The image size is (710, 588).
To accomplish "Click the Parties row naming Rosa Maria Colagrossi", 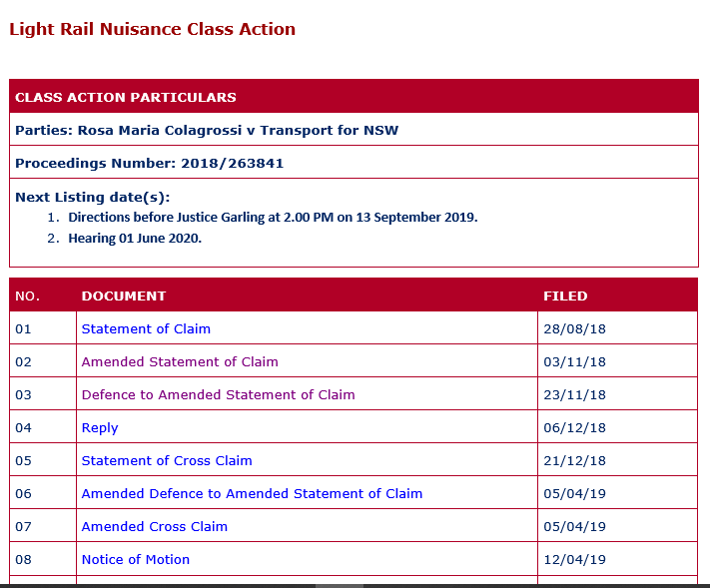I will pos(207,130).
